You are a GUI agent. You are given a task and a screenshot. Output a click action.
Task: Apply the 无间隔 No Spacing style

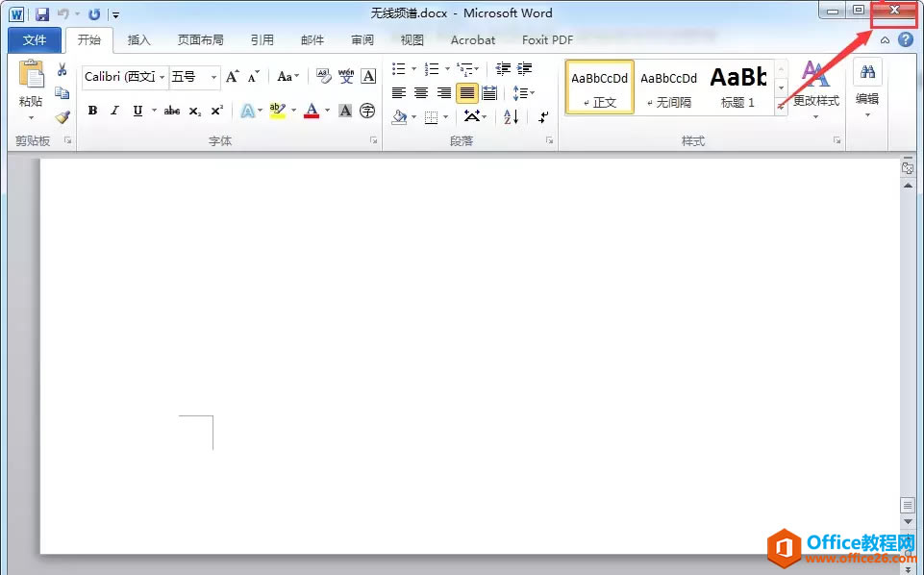click(669, 87)
